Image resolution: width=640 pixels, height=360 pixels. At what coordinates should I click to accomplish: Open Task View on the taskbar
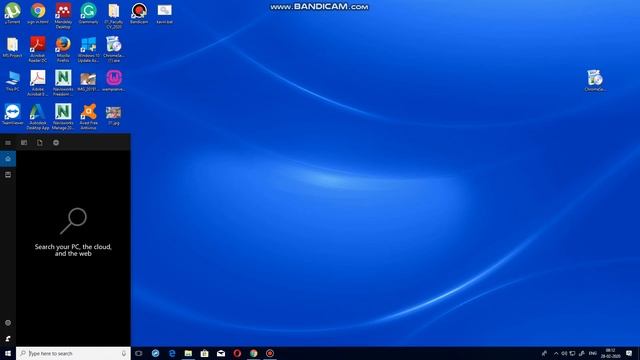coord(139,353)
